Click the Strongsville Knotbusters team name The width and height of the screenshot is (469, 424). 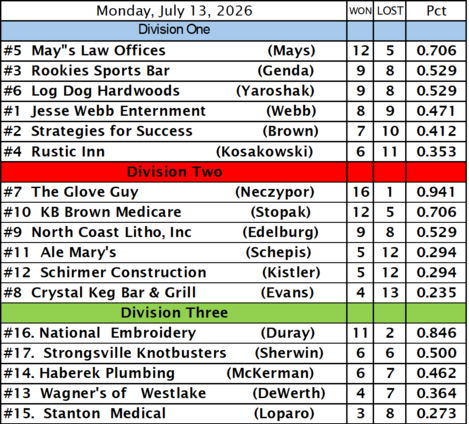point(135,353)
